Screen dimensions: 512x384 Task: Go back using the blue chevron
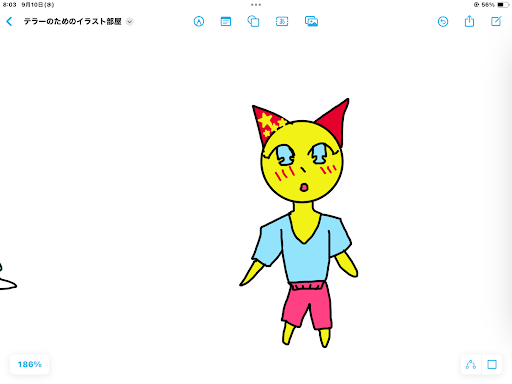click(9, 22)
